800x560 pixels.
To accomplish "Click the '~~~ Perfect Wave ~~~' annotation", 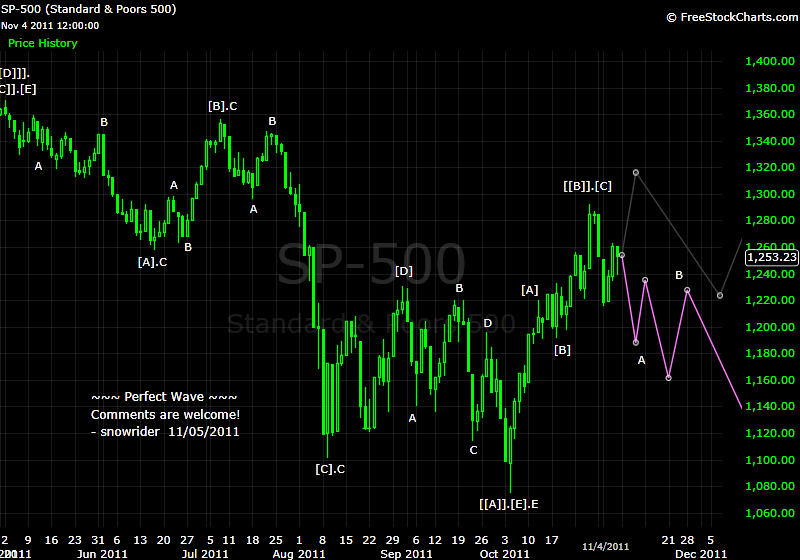I will coord(164,397).
